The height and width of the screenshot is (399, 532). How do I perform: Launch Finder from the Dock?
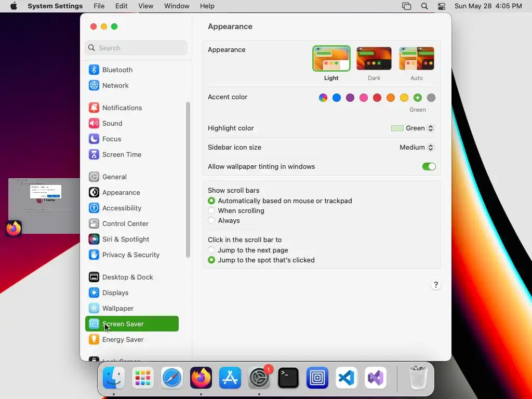(x=114, y=378)
